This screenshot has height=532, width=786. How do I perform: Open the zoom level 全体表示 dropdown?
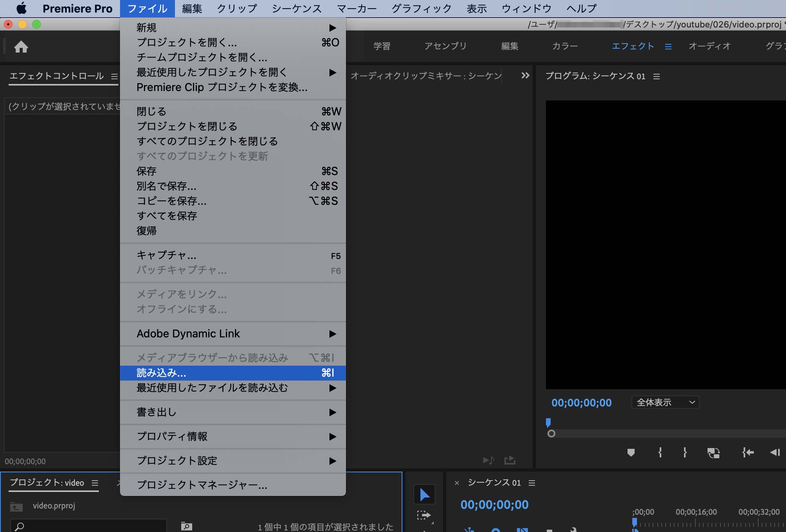tap(665, 402)
